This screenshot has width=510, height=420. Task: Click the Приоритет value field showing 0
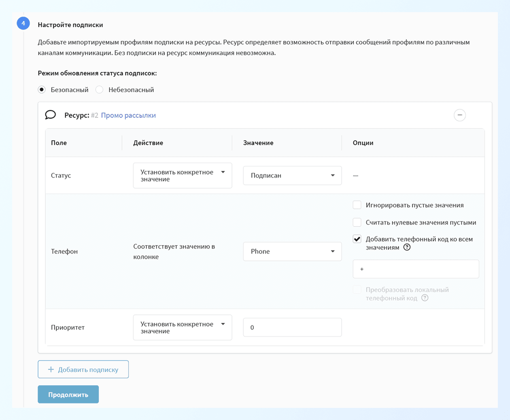pos(292,327)
